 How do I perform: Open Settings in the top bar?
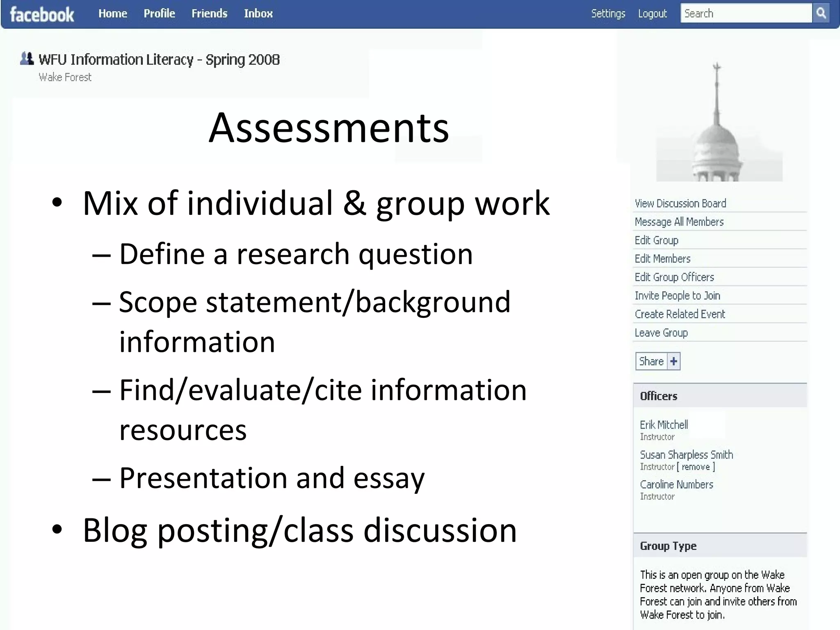608,14
